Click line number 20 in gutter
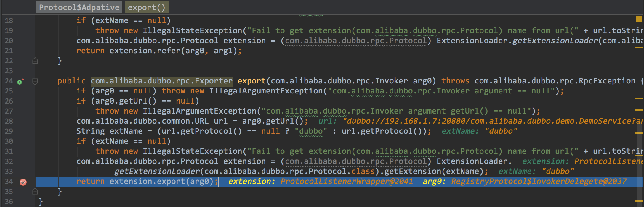 [x=9, y=41]
